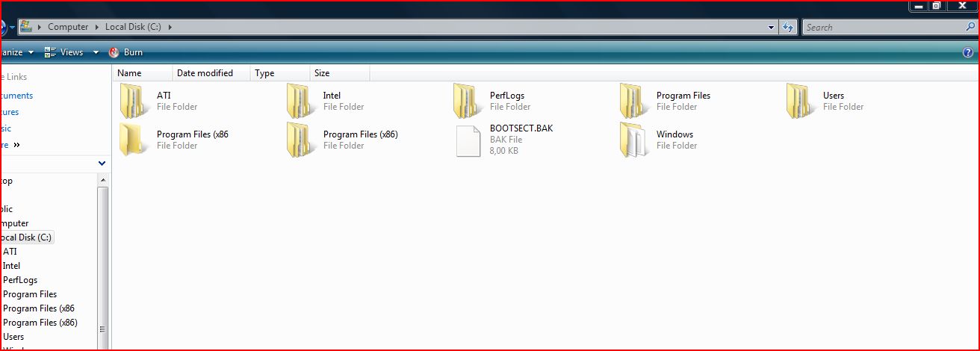The width and height of the screenshot is (980, 351).
Task: Select the Windows folder icon
Action: click(633, 140)
